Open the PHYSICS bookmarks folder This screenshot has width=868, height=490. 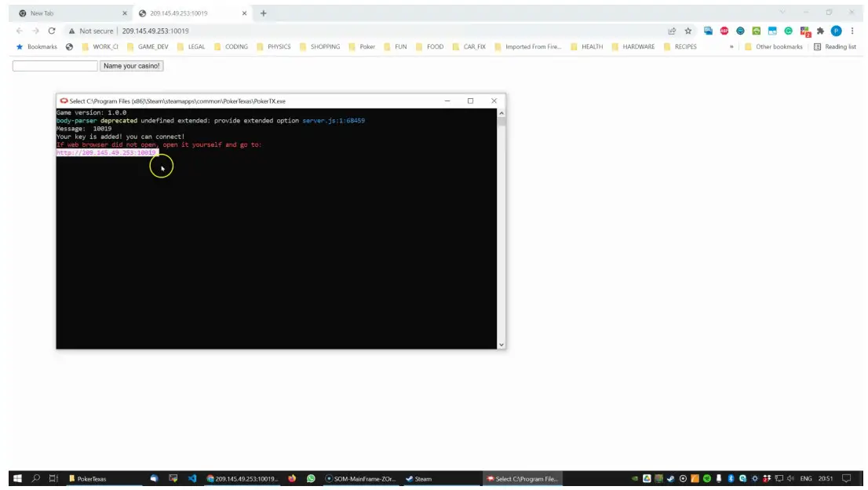pyautogui.click(x=273, y=46)
